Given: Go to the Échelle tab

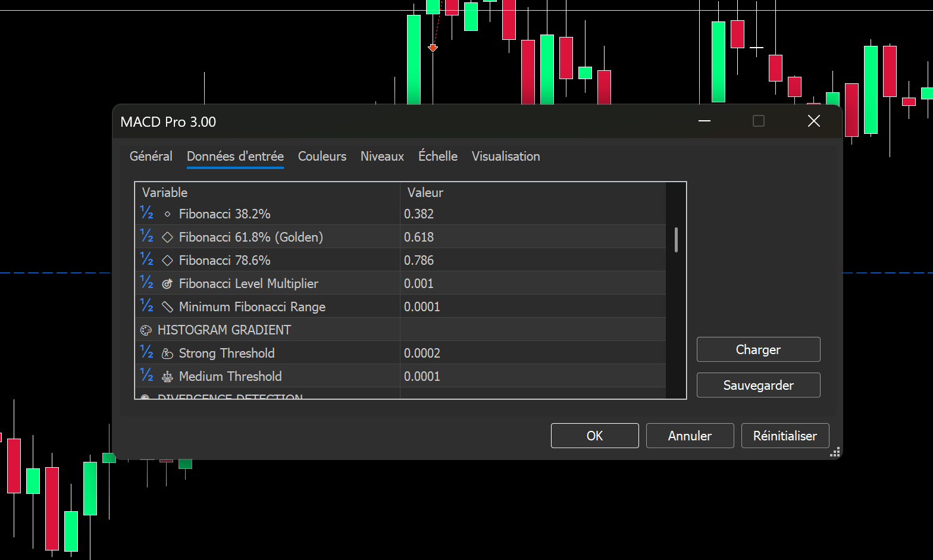Looking at the screenshot, I should pos(438,156).
